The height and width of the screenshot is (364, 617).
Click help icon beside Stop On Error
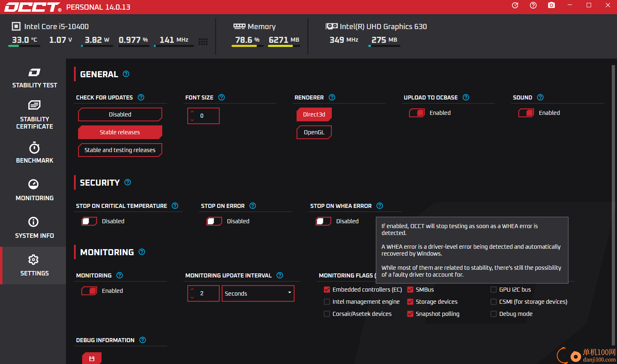[x=252, y=205]
